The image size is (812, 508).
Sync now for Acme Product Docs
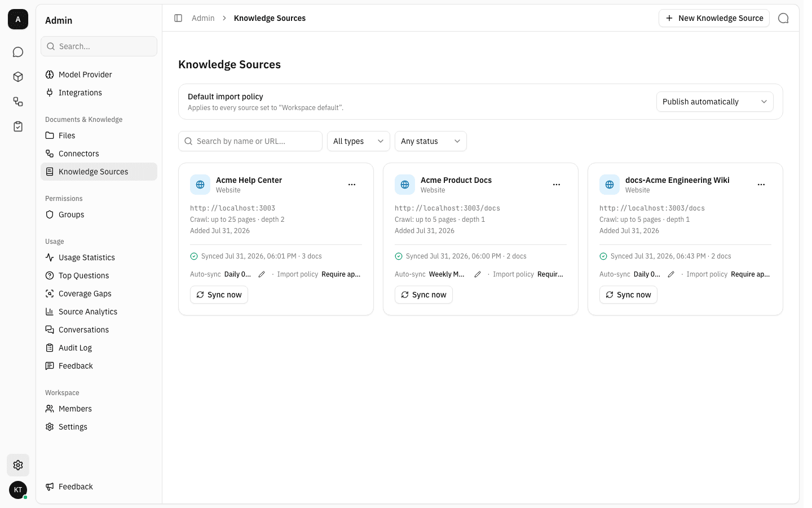[x=423, y=295]
